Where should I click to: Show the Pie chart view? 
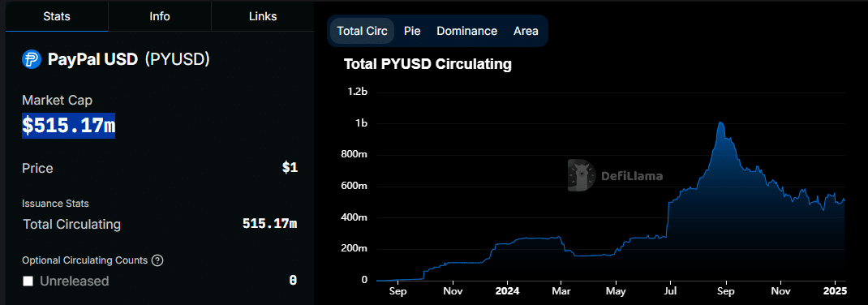pos(412,31)
